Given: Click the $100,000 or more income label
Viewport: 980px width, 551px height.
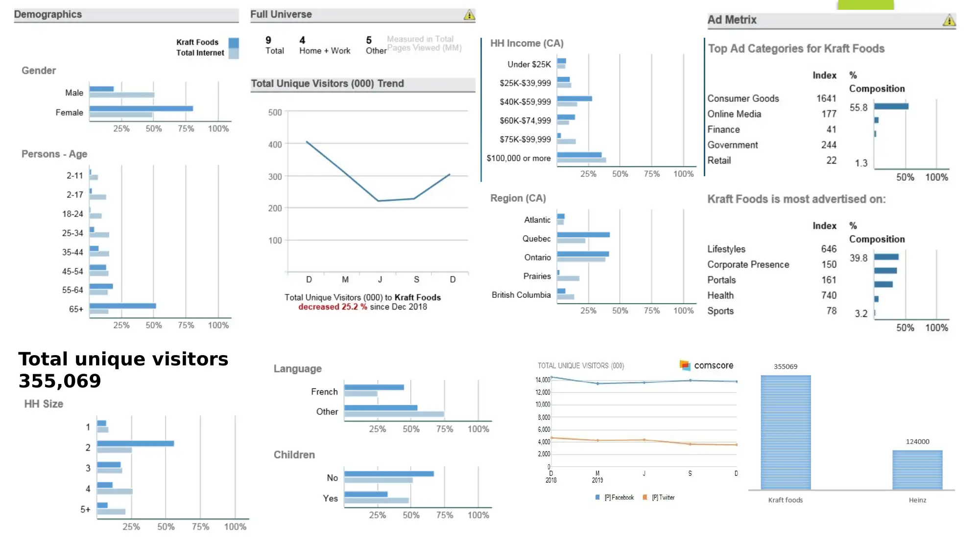Looking at the screenshot, I should (x=518, y=158).
